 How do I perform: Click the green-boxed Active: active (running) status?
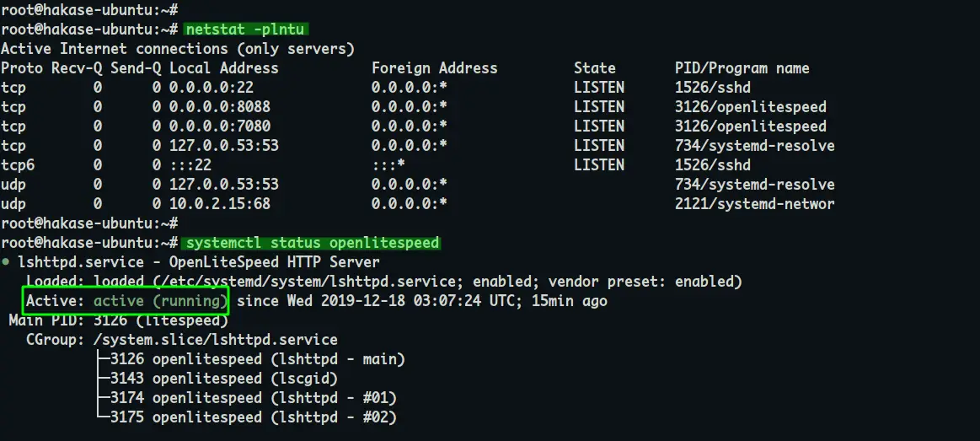click(126, 301)
